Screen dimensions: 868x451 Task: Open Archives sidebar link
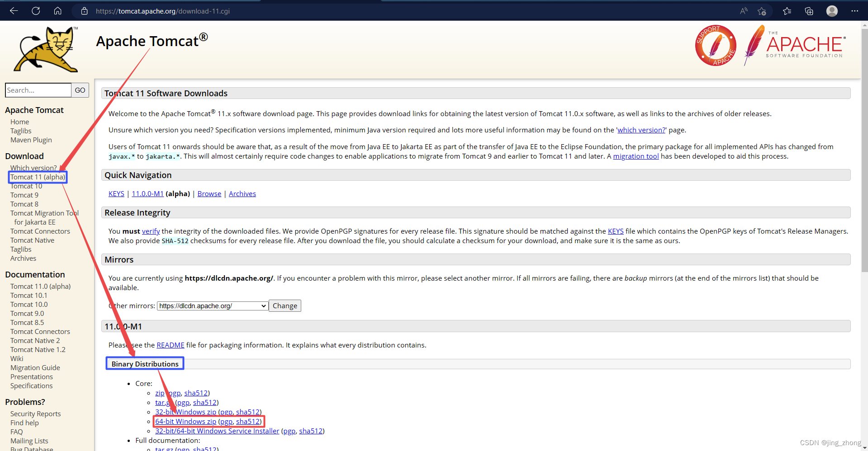(23, 258)
